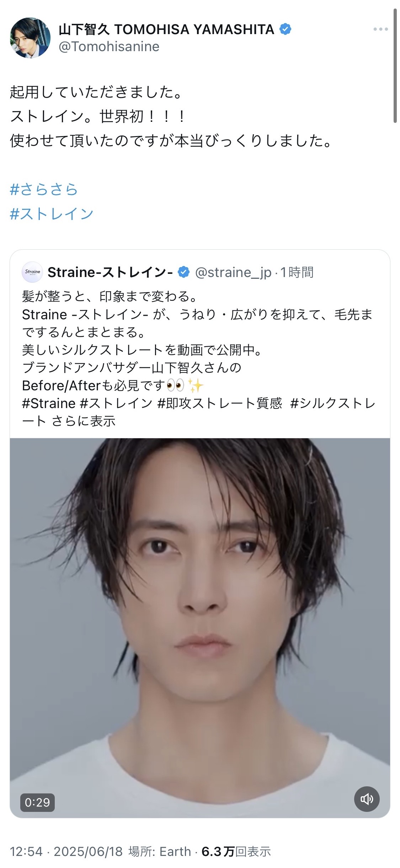
Task: Expand quoted text with さらに表示
Action: 84,421
